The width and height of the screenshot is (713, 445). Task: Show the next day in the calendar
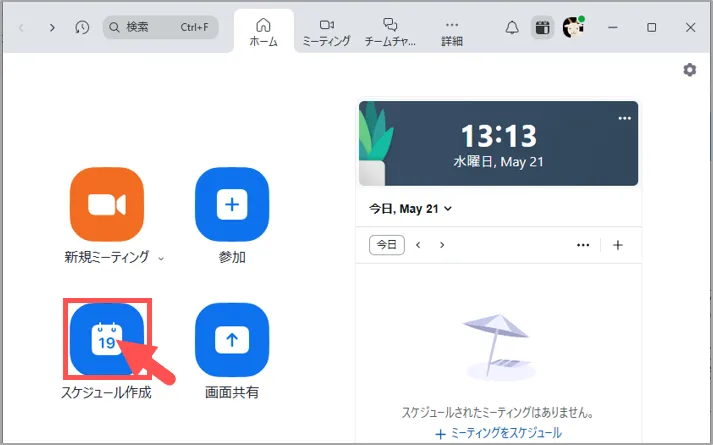pyautogui.click(x=442, y=245)
